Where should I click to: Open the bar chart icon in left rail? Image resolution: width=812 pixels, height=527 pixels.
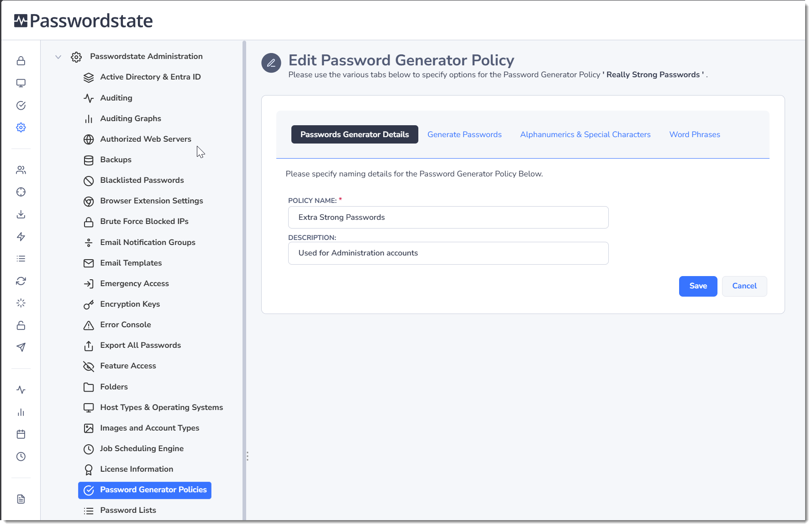point(21,412)
